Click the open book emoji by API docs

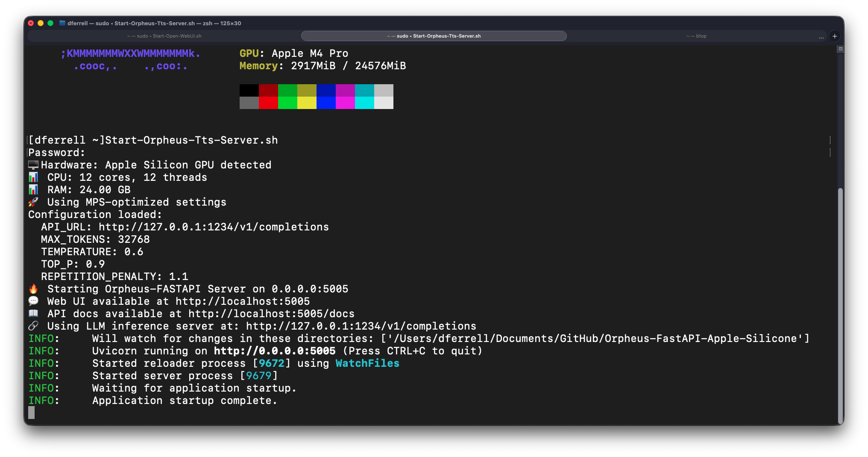(33, 314)
